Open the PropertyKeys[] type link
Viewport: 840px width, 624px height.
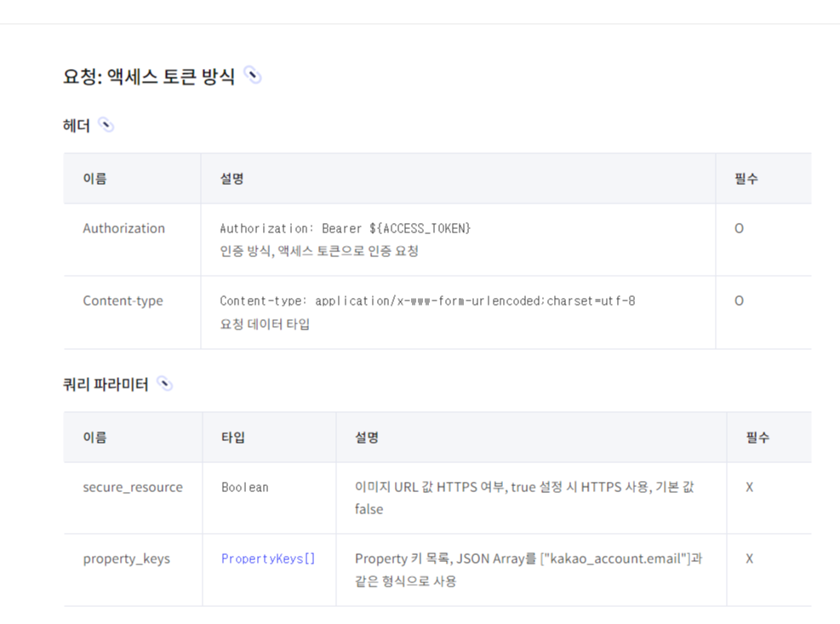pyautogui.click(x=268, y=558)
